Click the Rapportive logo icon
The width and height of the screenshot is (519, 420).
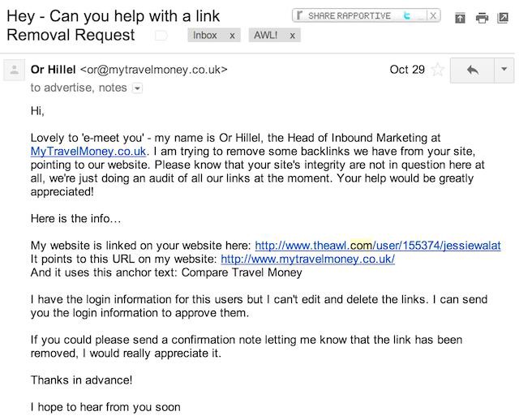point(299,15)
